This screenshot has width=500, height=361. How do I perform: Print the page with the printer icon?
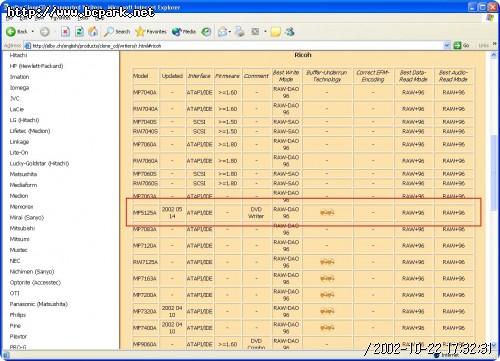[x=239, y=32]
